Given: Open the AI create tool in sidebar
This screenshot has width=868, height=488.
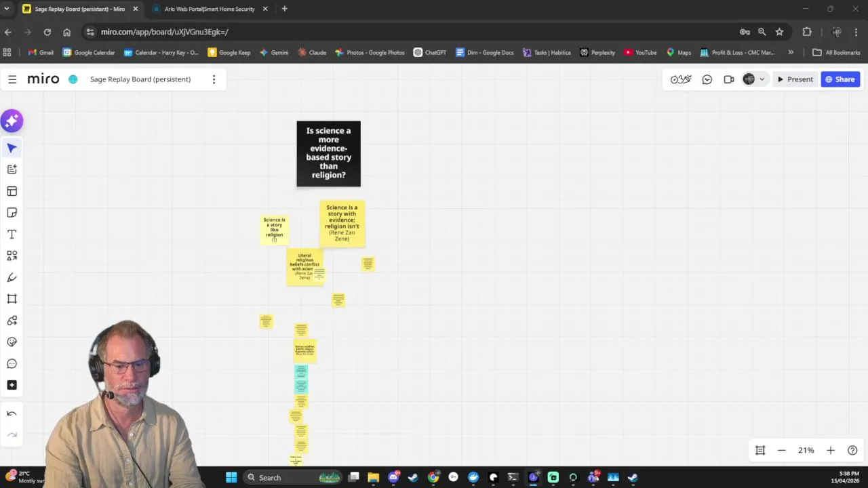Looking at the screenshot, I should click(x=12, y=169).
